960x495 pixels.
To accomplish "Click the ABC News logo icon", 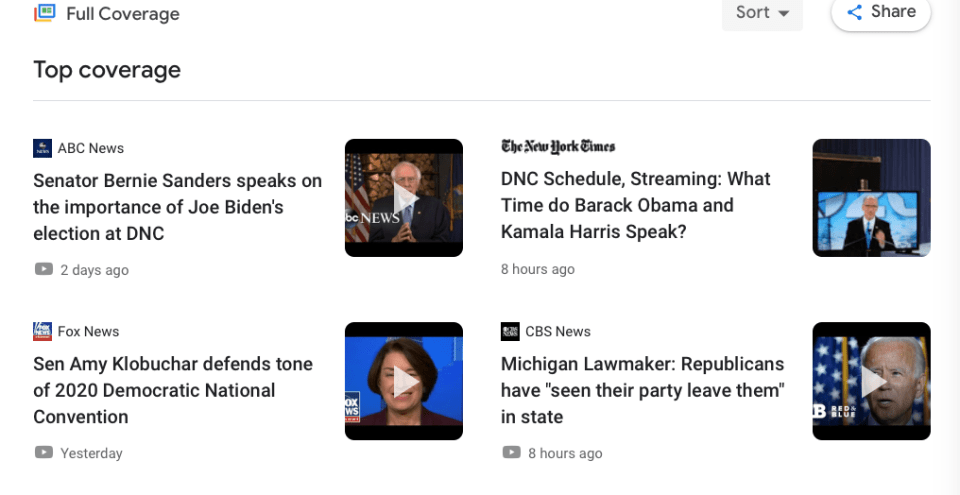I will [x=42, y=148].
